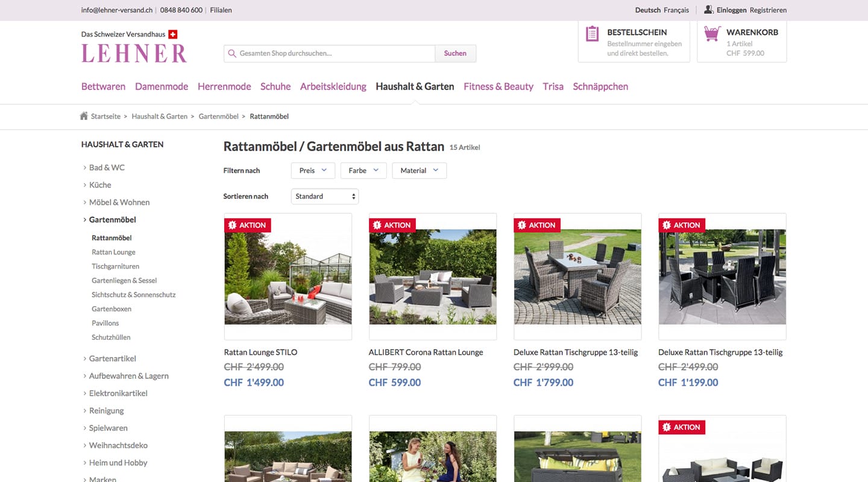Expand the Bad & WC category
This screenshot has height=482, width=868.
107,167
